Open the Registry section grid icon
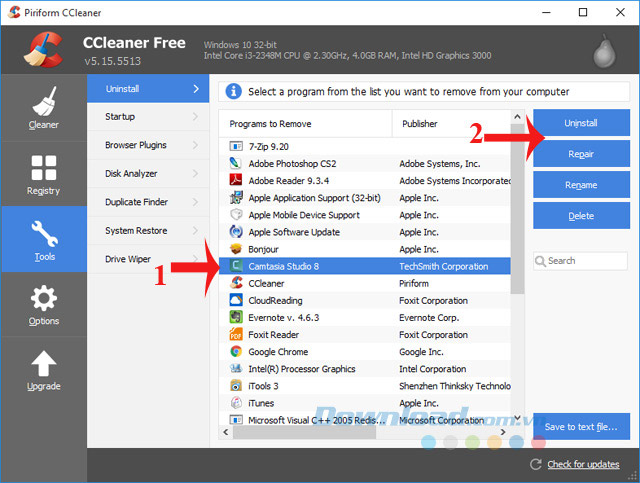This screenshot has width=640, height=483. pyautogui.click(x=44, y=167)
